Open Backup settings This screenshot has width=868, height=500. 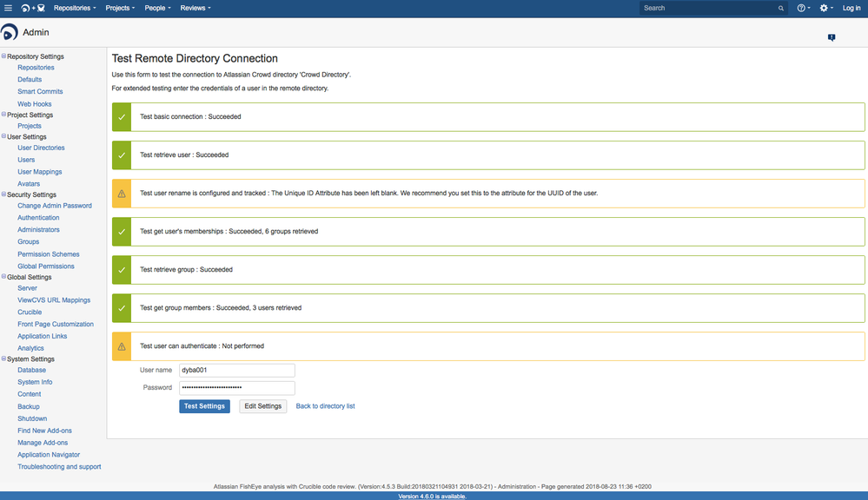[x=28, y=406]
